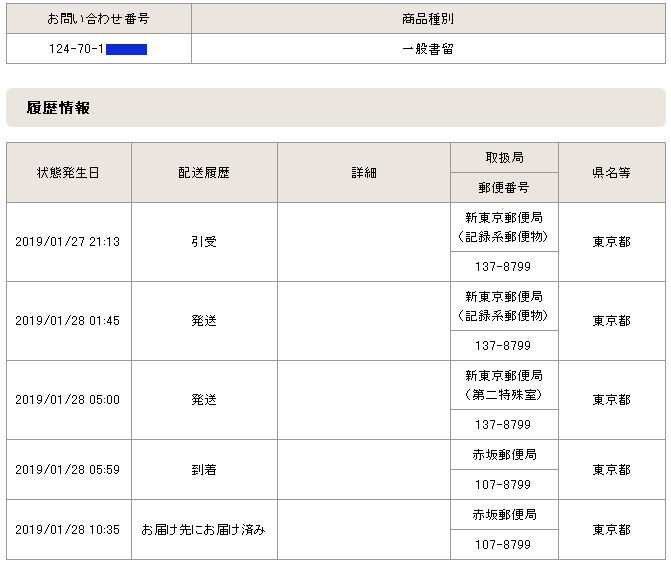Screen dimensions: 671x566
Task: Select date 2019/01/28 01:45
Action: tap(68, 321)
